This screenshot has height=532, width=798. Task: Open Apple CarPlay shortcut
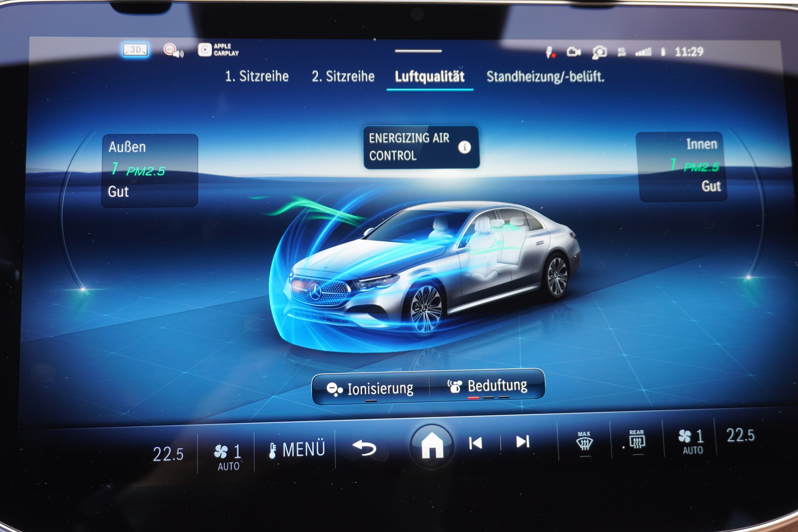click(x=218, y=50)
